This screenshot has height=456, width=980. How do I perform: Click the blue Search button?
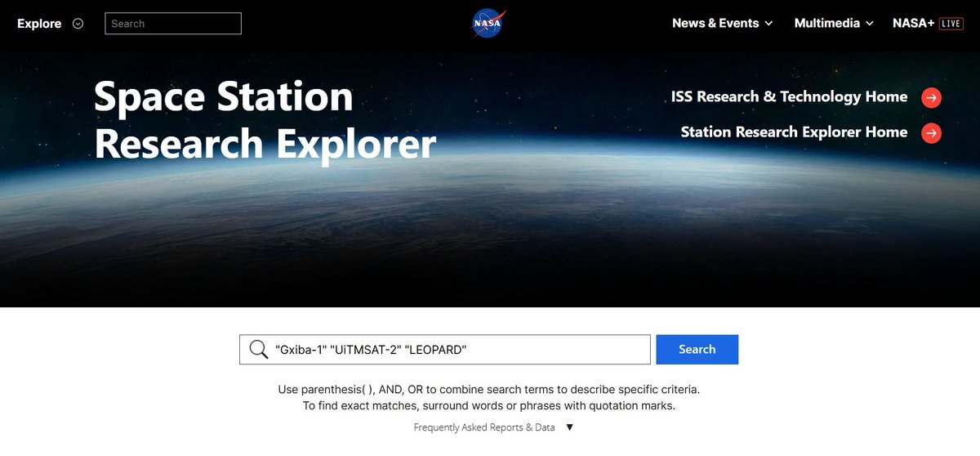(x=697, y=349)
